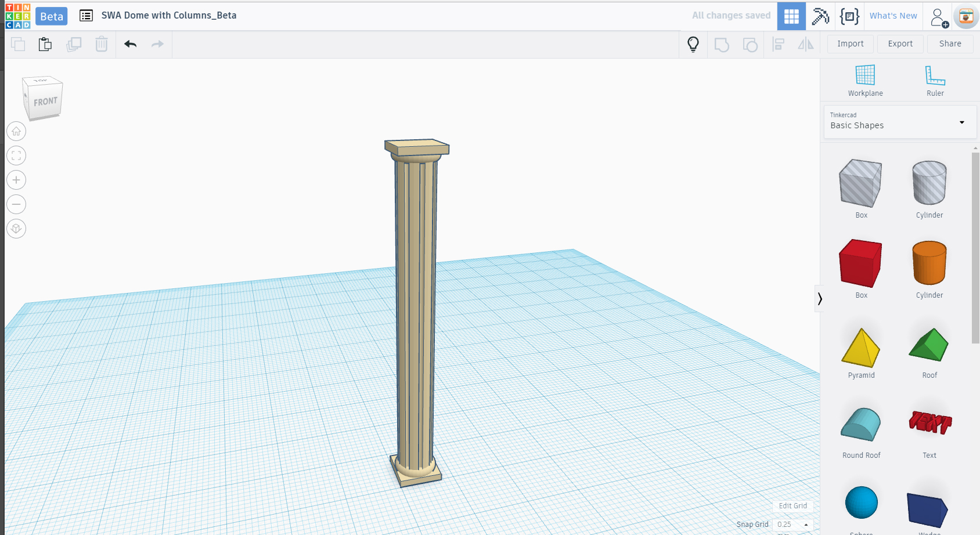Collapse the shapes panel with chevron
The width and height of the screenshot is (980, 535).
tap(819, 298)
